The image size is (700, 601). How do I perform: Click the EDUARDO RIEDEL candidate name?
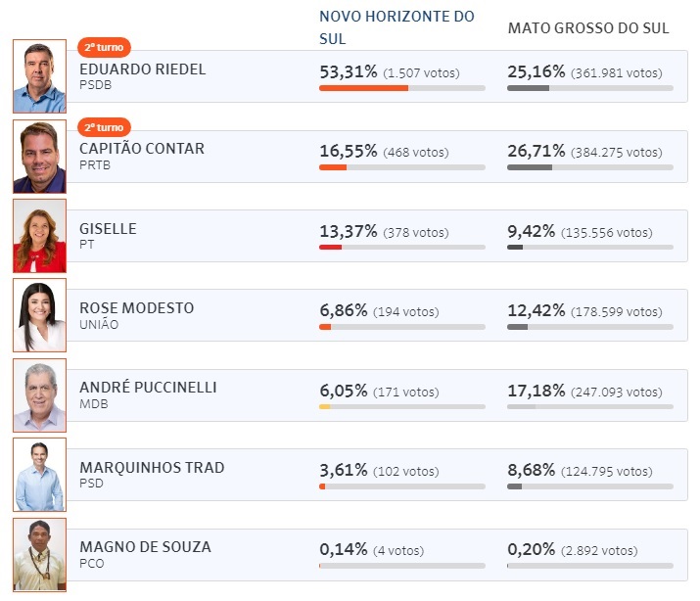[143, 69]
